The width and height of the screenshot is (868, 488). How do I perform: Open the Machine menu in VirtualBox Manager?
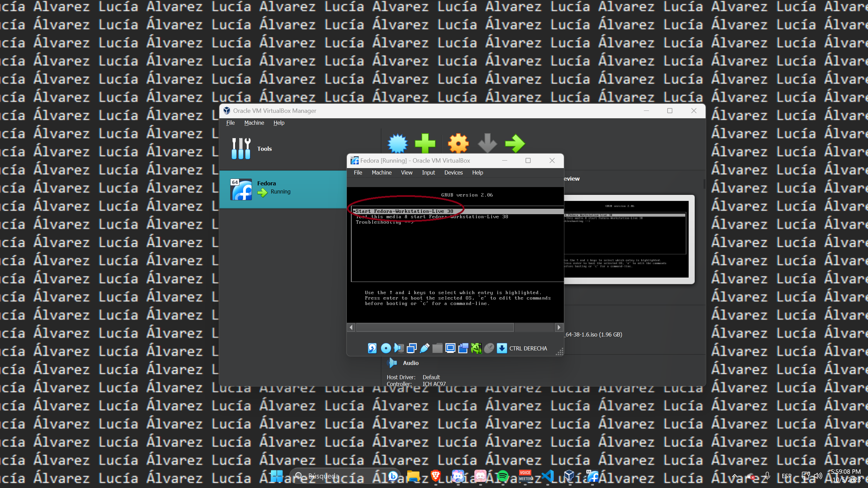[254, 123]
